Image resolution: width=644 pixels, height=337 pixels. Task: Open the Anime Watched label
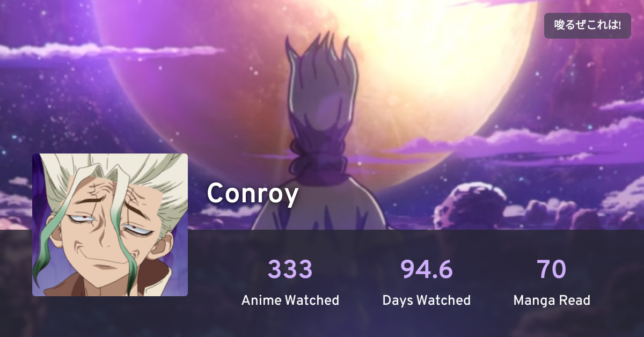[x=290, y=300]
